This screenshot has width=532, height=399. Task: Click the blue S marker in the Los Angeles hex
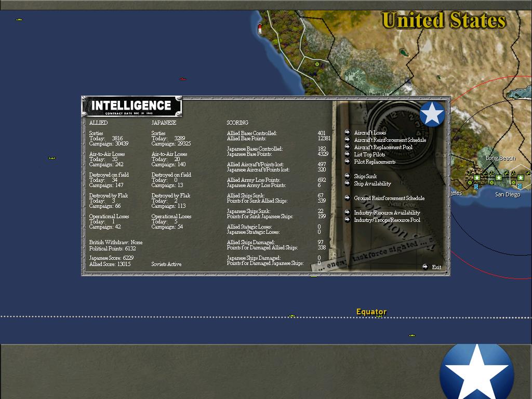coord(476,187)
